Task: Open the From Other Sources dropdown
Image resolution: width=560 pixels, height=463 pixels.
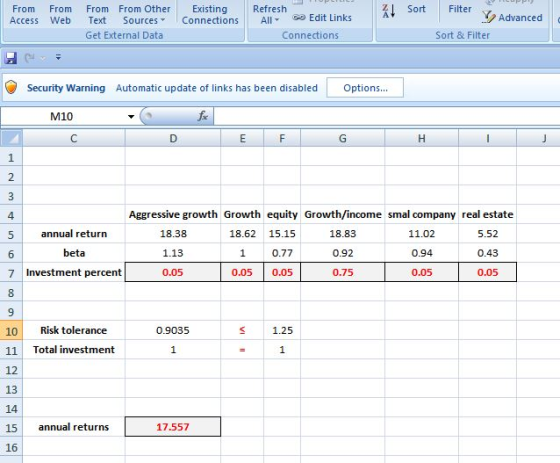Action: click(x=144, y=14)
